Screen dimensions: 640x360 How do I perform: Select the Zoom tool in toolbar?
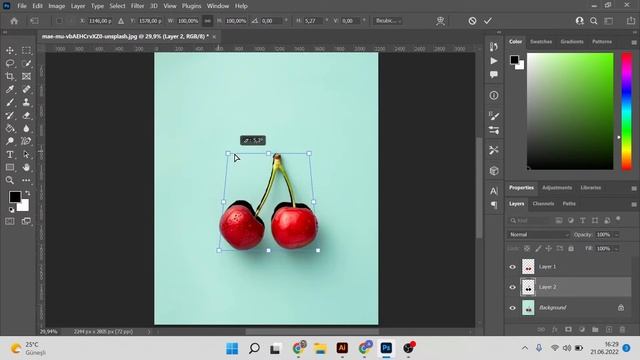click(10, 180)
